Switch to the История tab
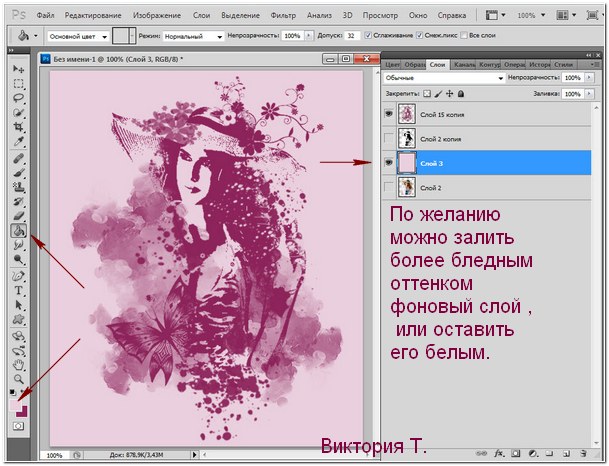Screen dimensions: 609x466 (x=539, y=64)
